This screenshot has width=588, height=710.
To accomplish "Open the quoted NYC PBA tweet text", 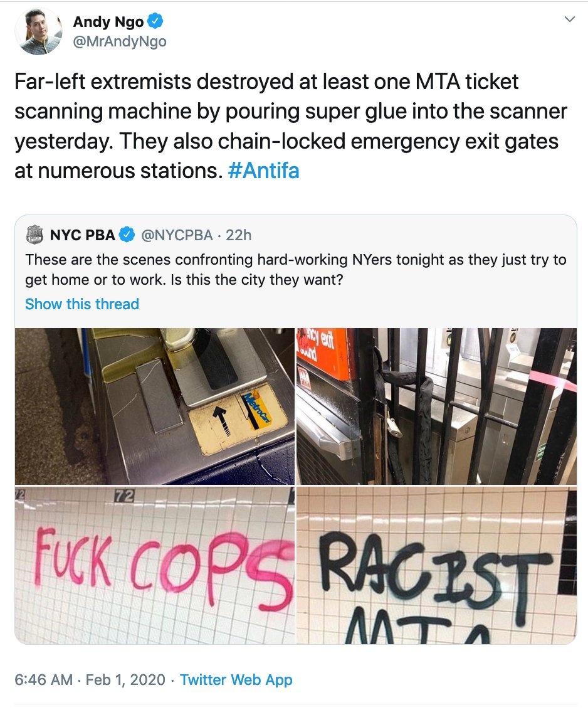I will point(296,270).
